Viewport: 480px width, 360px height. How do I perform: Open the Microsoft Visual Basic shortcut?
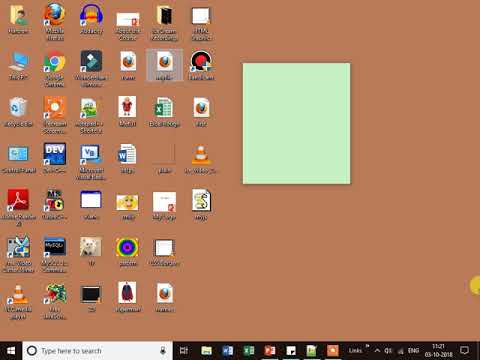(91, 162)
